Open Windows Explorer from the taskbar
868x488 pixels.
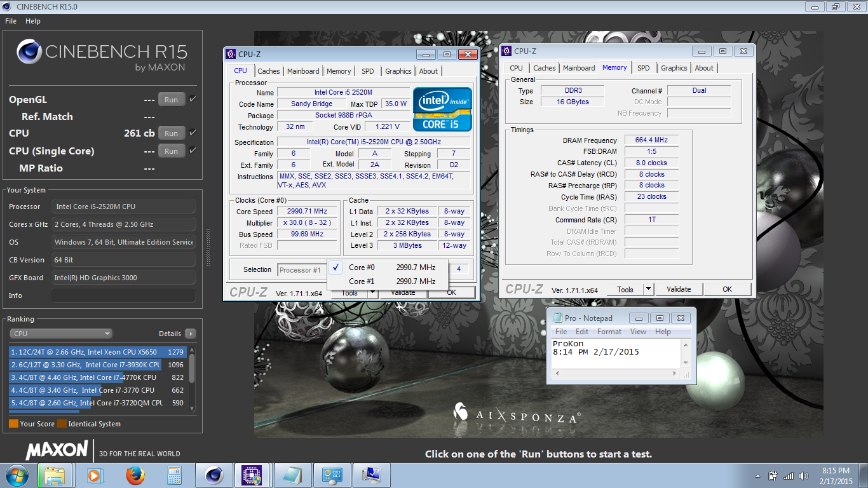55,475
